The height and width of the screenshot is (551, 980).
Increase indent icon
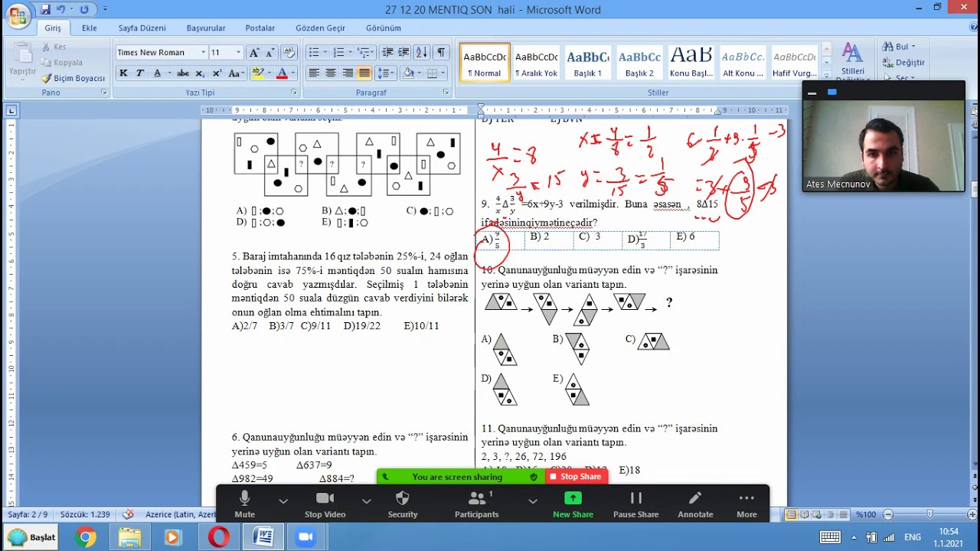403,52
